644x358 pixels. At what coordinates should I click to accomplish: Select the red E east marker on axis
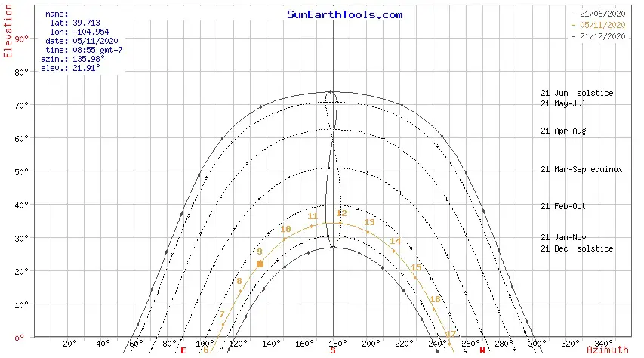183,350
